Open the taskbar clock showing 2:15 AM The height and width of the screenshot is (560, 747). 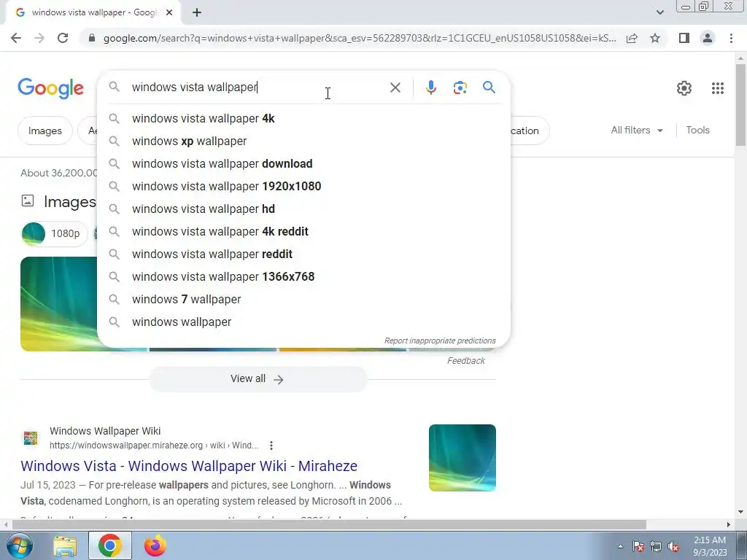coord(710,546)
